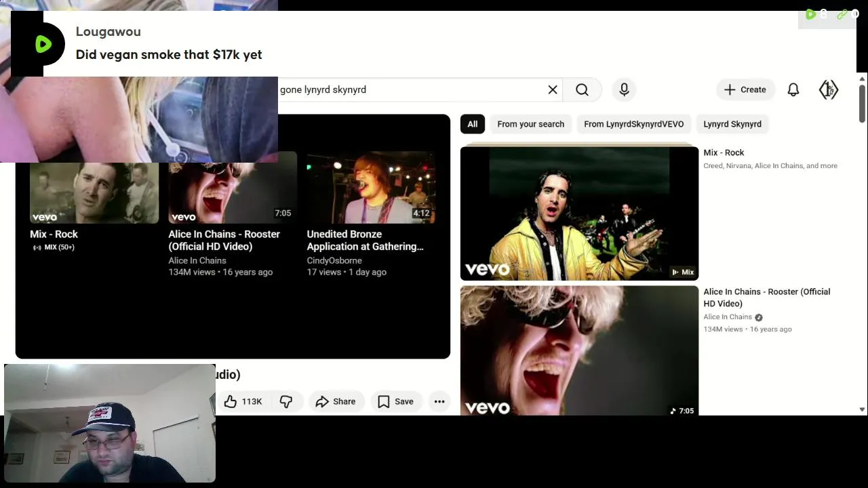Open Unedited Bronze Application endscreen thumbnail

(x=371, y=187)
